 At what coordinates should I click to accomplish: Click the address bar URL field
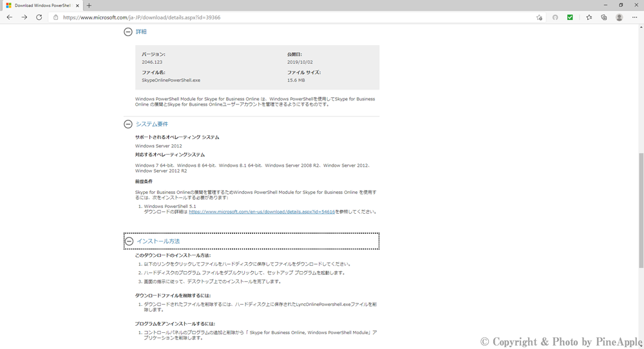[290, 17]
